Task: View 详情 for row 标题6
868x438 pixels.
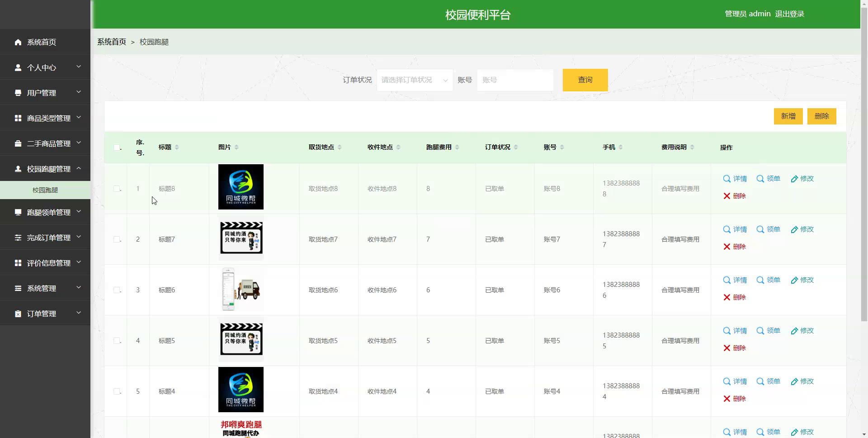Action: (x=735, y=280)
